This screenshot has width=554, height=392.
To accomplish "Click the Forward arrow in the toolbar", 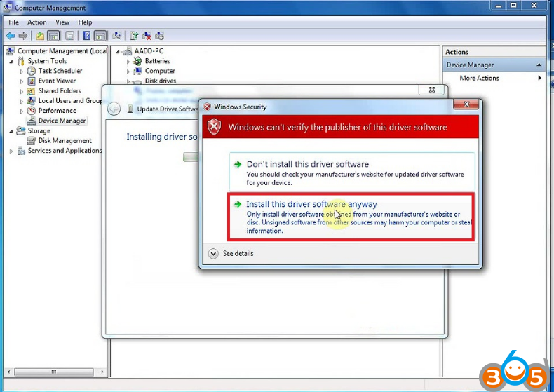I will [23, 36].
